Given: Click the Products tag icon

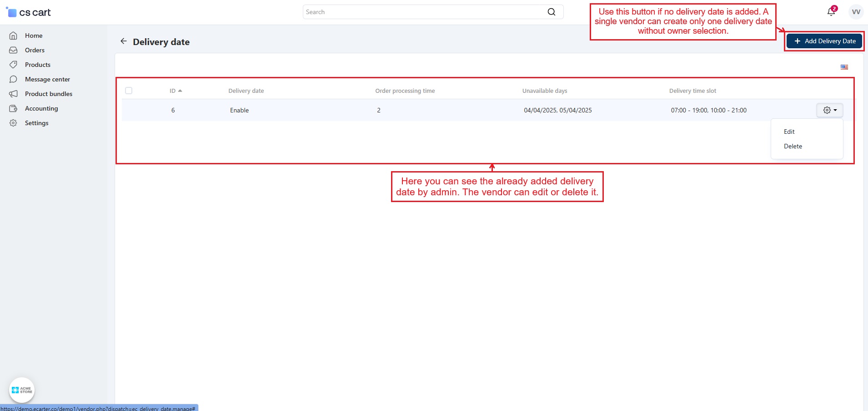Looking at the screenshot, I should coord(13,65).
